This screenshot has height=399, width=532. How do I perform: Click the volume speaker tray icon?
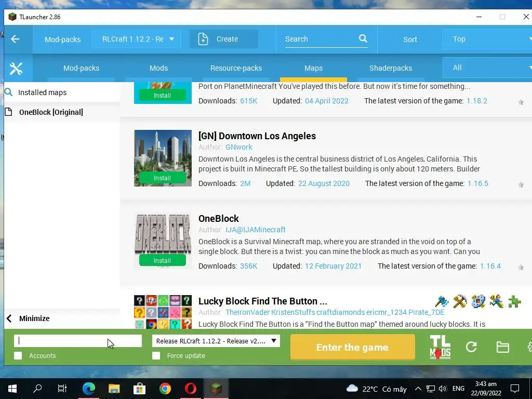tap(443, 389)
